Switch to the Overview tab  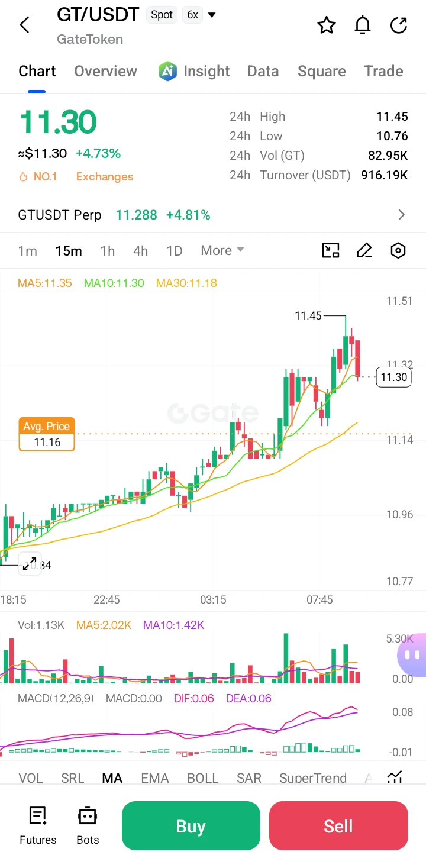coord(105,71)
